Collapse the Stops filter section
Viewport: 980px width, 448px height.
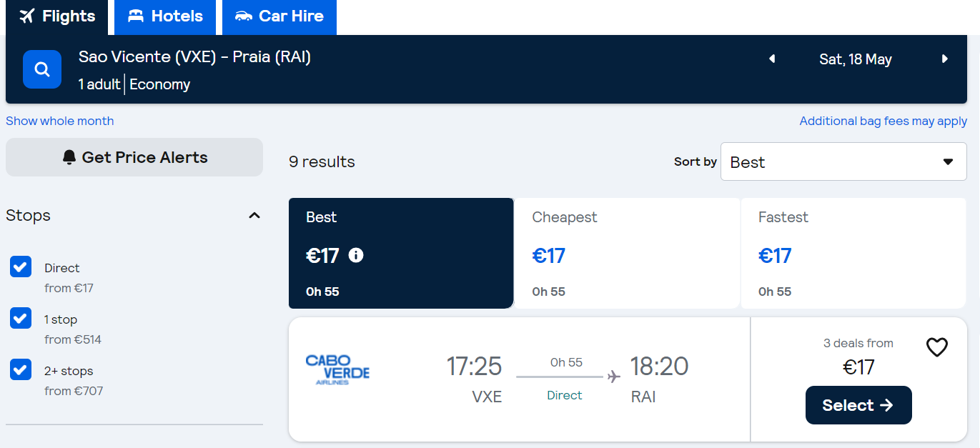pyautogui.click(x=254, y=215)
